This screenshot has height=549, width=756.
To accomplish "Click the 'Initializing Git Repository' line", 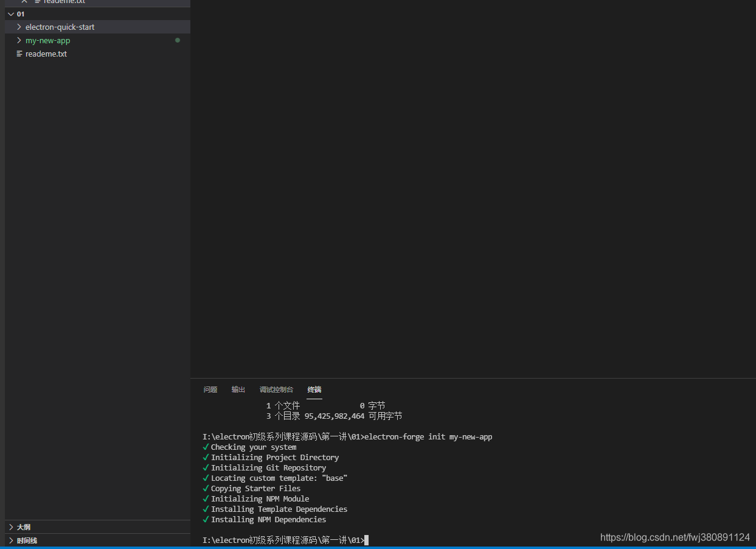I will tap(269, 467).
